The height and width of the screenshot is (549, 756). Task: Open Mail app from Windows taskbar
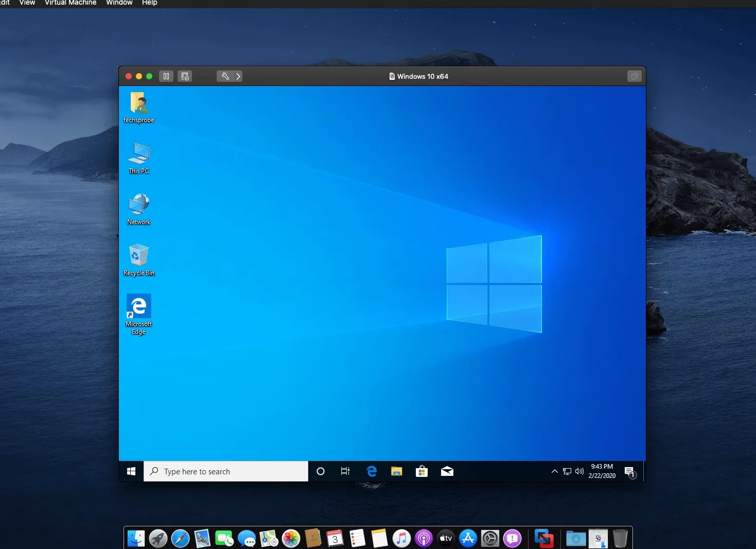(x=447, y=471)
